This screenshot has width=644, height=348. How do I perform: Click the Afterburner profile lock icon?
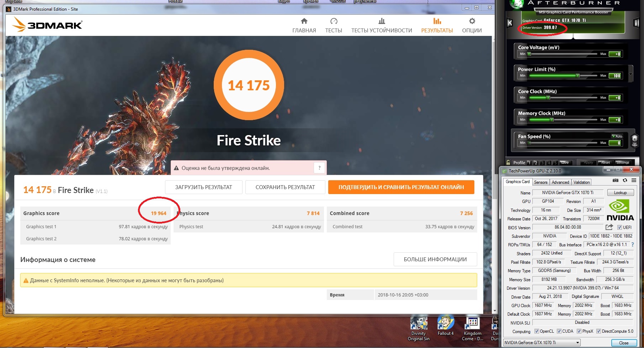pyautogui.click(x=508, y=162)
